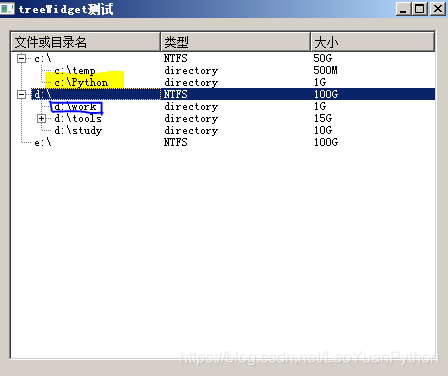Click NTFS type in e:\ row

[176, 142]
